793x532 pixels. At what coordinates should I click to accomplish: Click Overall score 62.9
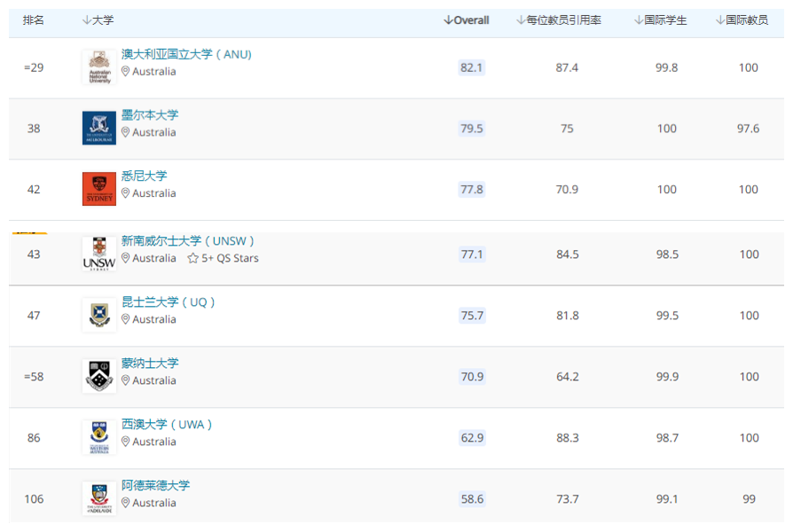point(472,437)
